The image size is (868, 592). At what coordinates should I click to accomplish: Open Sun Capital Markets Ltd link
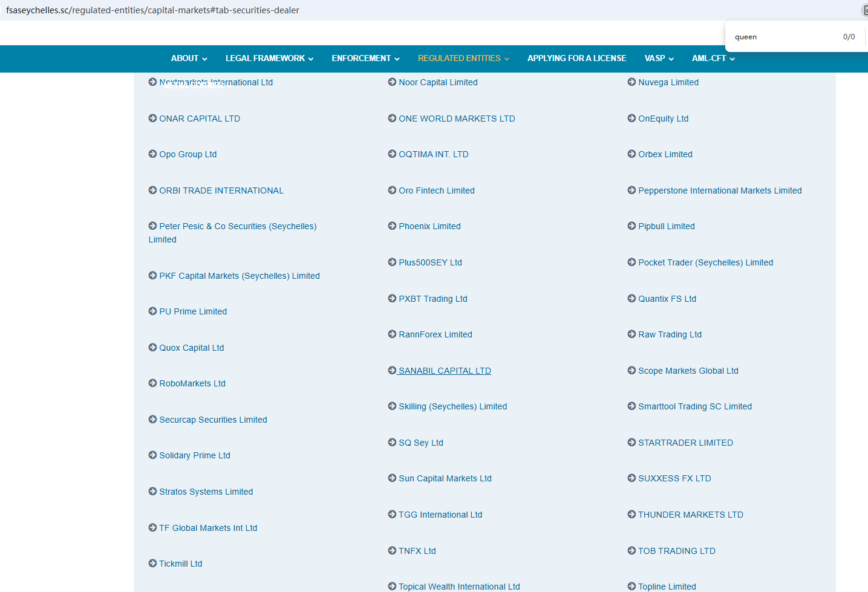click(x=445, y=478)
